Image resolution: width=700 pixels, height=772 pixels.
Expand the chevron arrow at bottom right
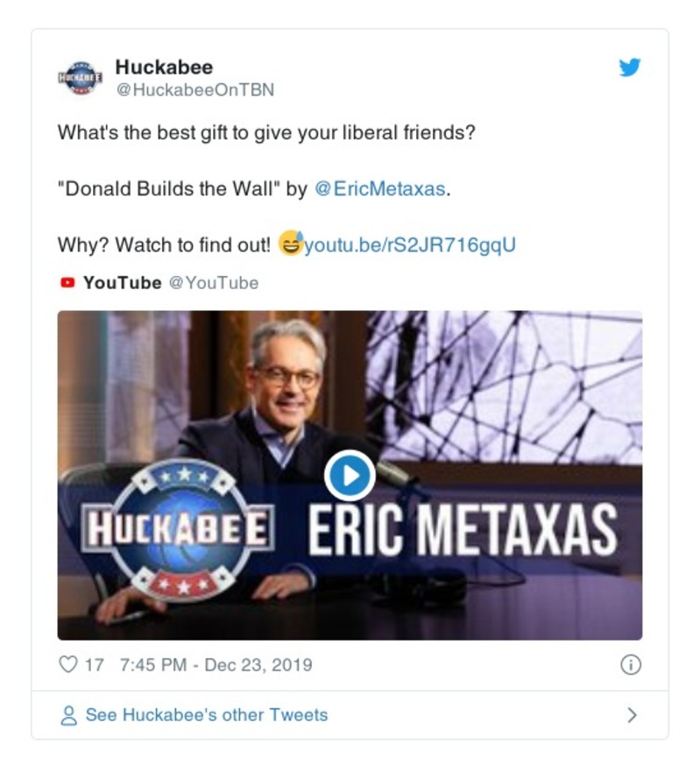pos(633,715)
